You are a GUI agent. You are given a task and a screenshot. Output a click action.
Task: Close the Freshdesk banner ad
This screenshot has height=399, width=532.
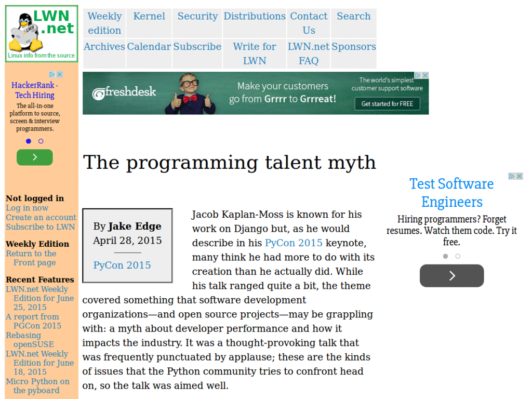click(x=425, y=75)
